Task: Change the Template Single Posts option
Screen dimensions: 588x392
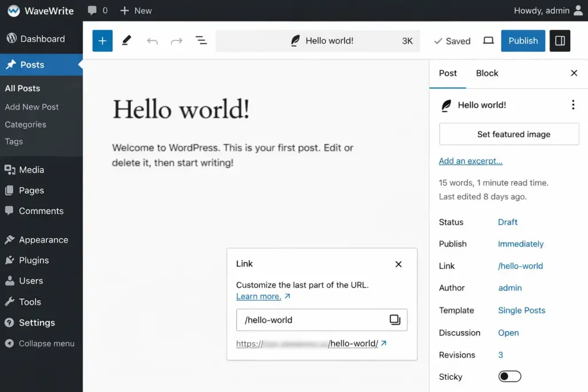Action: pyautogui.click(x=521, y=311)
